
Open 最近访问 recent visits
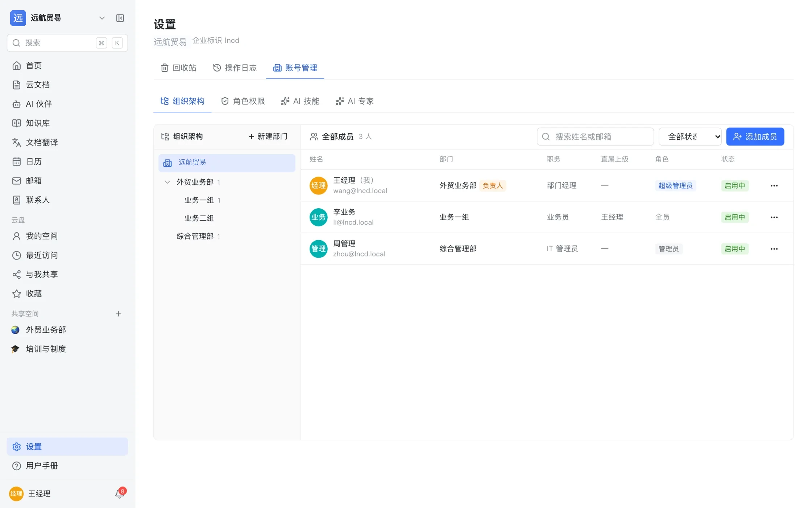pyautogui.click(x=67, y=255)
